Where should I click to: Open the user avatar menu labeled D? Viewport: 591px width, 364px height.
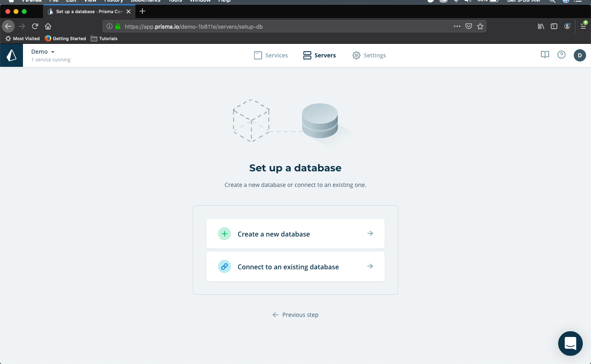coord(580,55)
